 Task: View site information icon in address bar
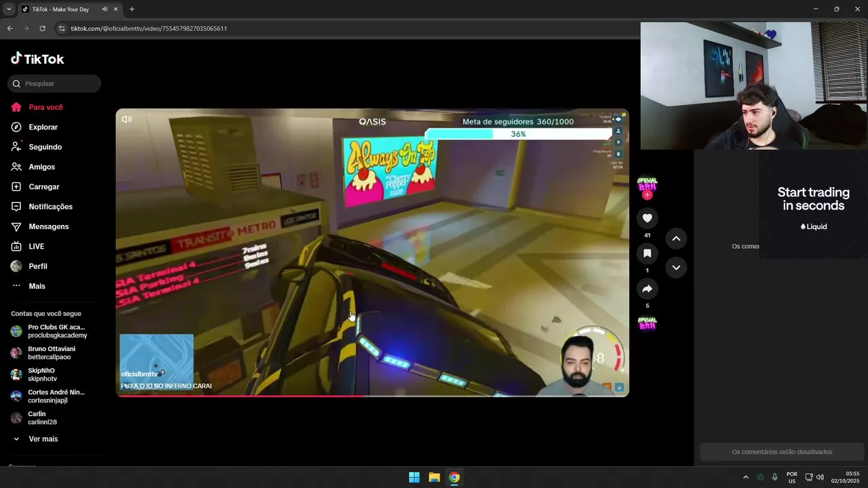[62, 28]
